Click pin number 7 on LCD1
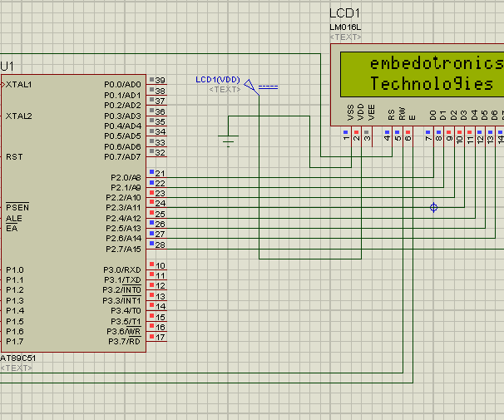504x420 pixels. click(x=428, y=137)
